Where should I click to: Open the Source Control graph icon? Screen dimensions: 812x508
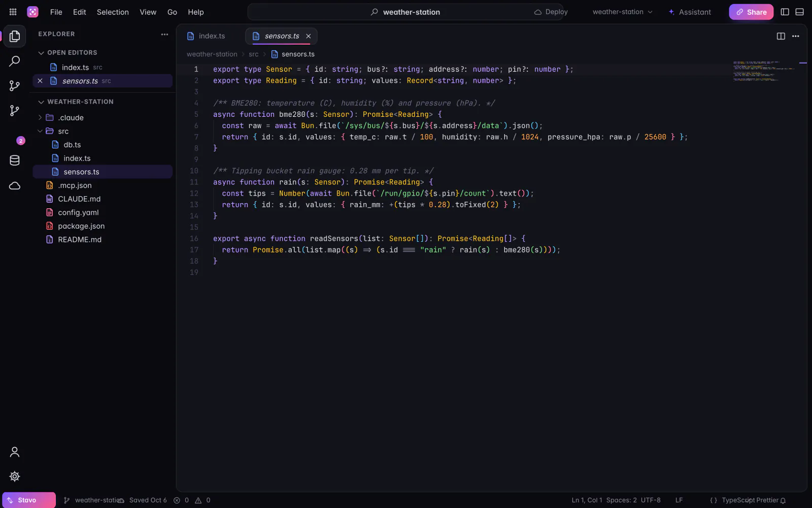[x=15, y=86]
